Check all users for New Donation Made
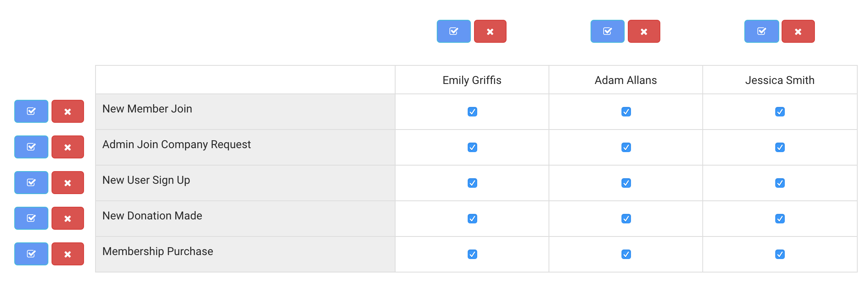Screen dimensions: 868x282 coord(31,218)
